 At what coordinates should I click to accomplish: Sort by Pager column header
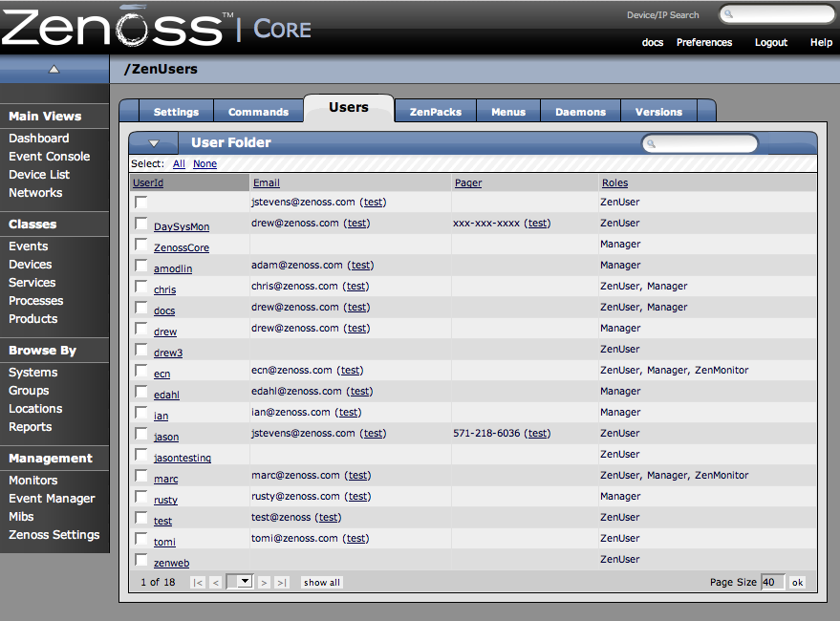click(468, 182)
